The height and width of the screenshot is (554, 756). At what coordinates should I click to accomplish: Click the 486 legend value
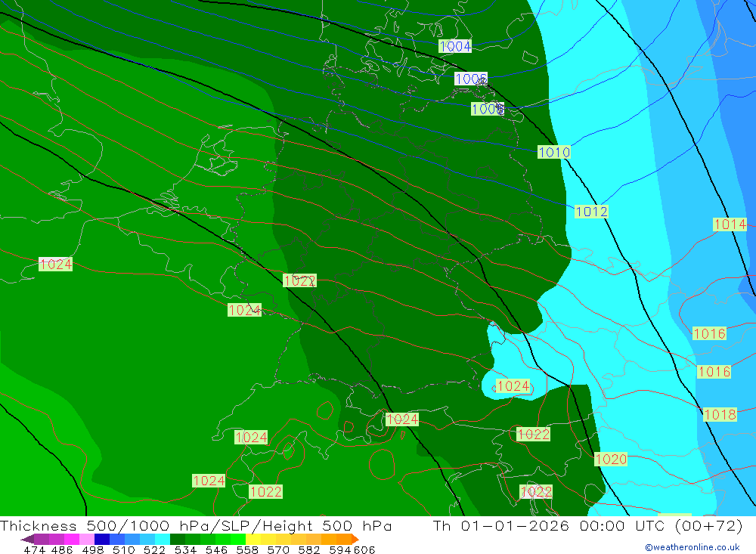click(62, 549)
